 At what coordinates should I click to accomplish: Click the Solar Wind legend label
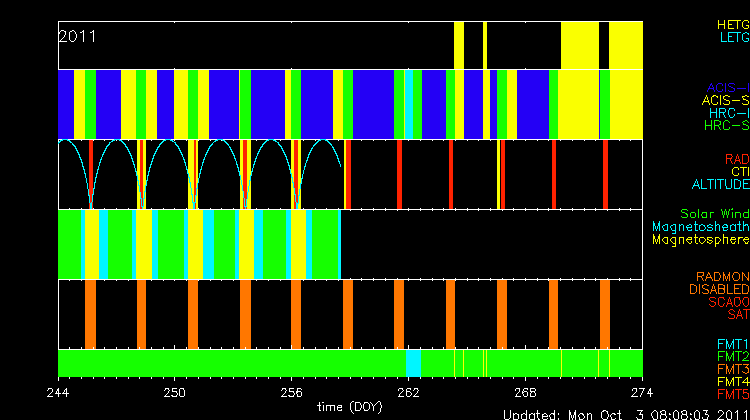coord(714,214)
